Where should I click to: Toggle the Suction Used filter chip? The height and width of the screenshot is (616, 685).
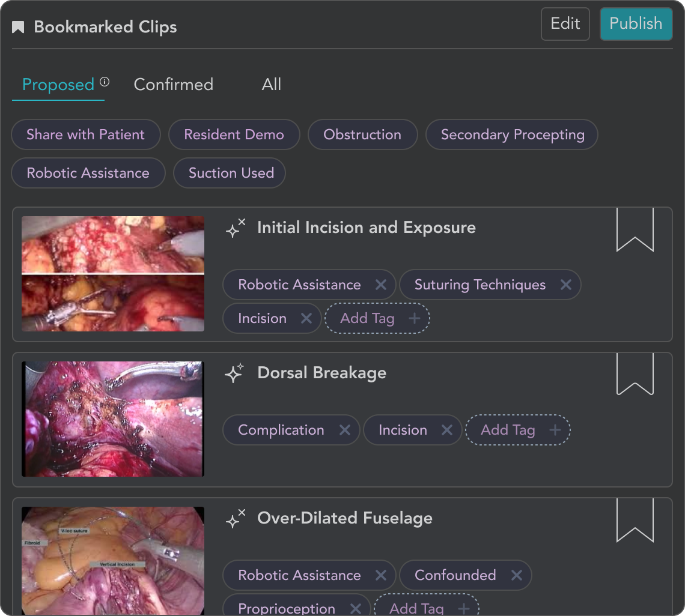click(230, 173)
